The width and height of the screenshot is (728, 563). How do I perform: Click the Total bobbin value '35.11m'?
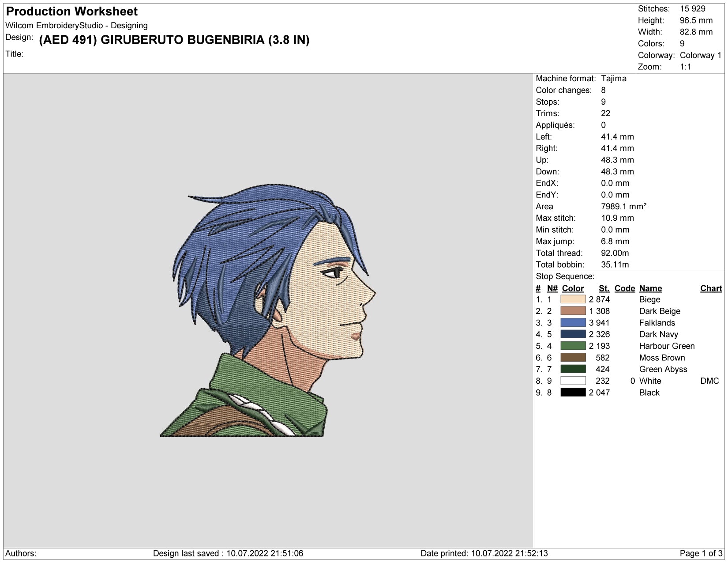[x=615, y=264]
